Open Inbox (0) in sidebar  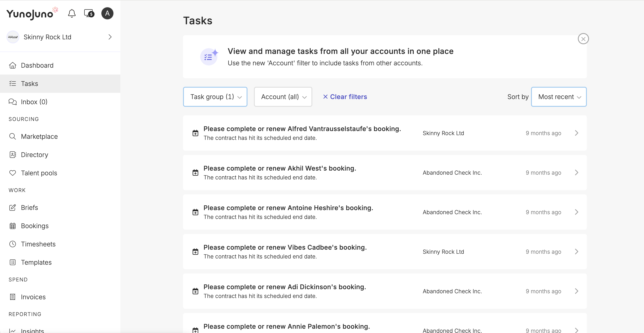point(34,102)
